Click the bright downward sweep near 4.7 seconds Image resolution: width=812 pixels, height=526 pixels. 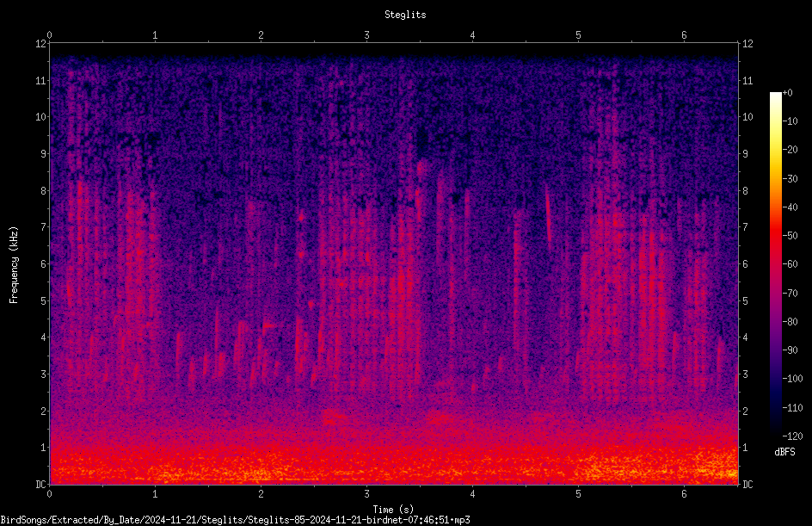[x=549, y=216]
